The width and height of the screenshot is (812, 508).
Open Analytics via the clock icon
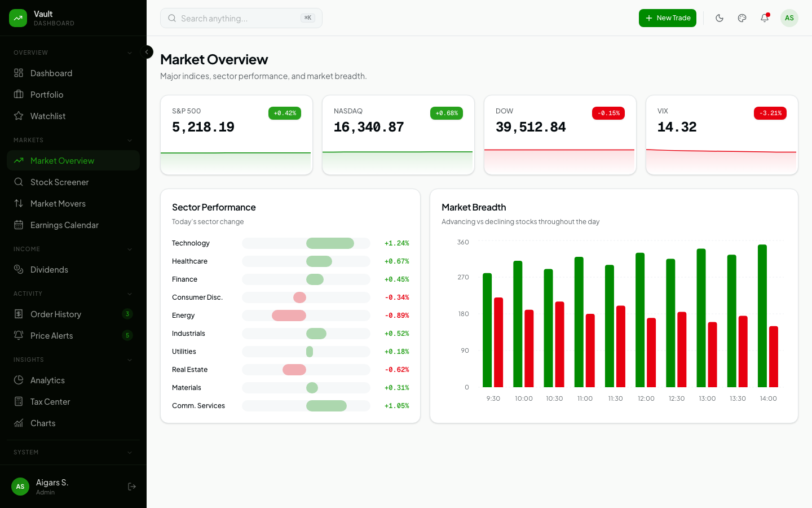pos(19,380)
